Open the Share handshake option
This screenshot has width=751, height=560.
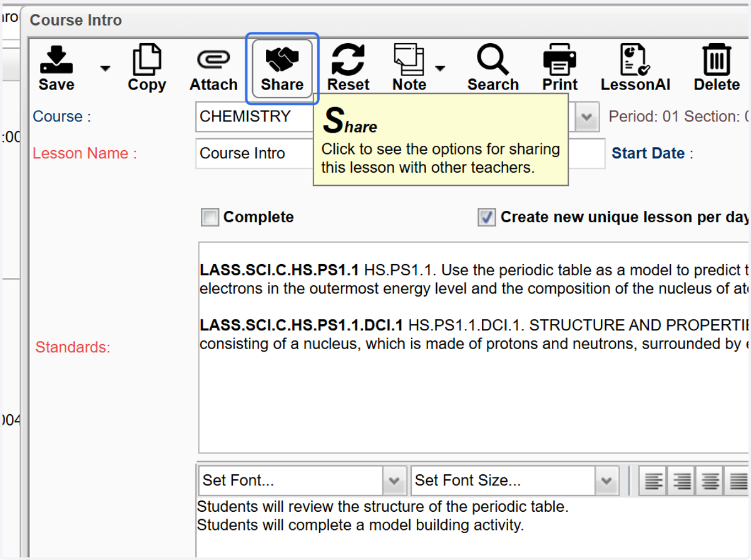(282, 68)
